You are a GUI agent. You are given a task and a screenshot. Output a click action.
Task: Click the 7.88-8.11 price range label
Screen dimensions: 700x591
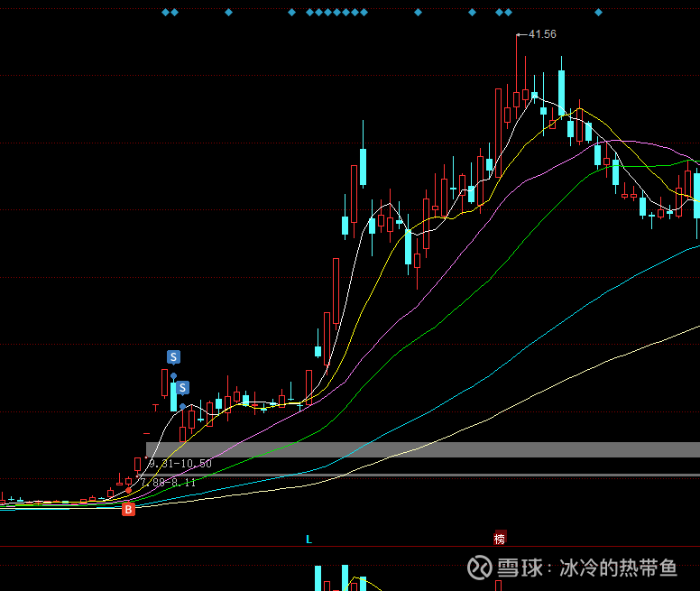coord(169,483)
